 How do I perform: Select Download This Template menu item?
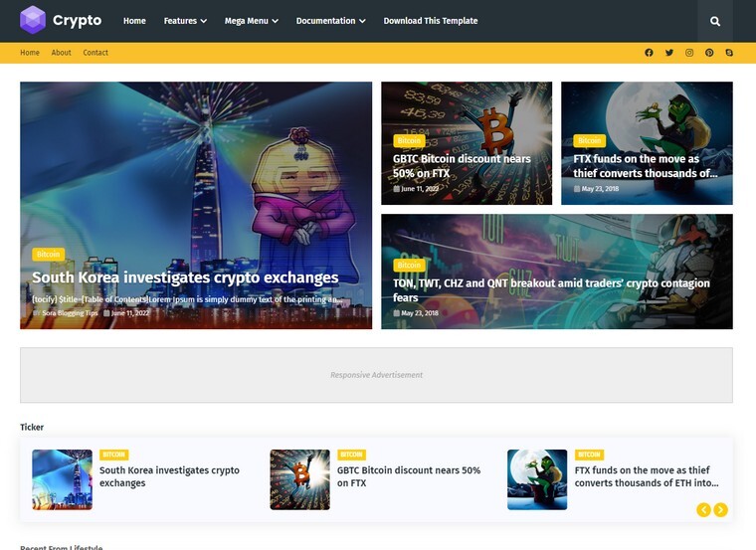tap(431, 21)
